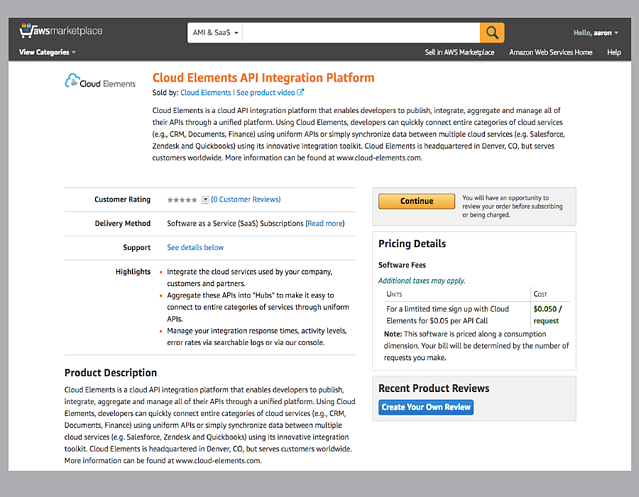Open the 0 Customer Reviews link
Viewport: 639px width, 497px height.
tap(245, 200)
